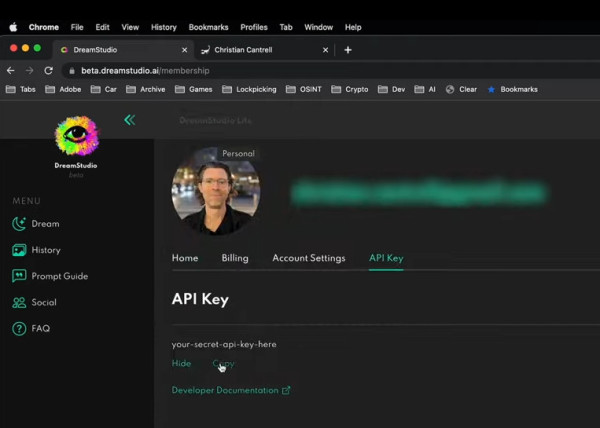The width and height of the screenshot is (600, 428).
Task: Open the Chrome menu
Action: click(44, 27)
